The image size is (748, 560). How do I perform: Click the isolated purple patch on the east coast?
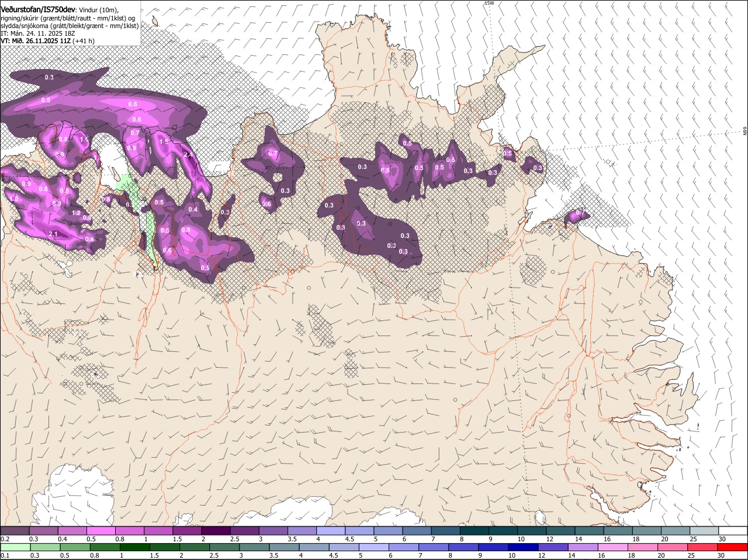pyautogui.click(x=576, y=216)
